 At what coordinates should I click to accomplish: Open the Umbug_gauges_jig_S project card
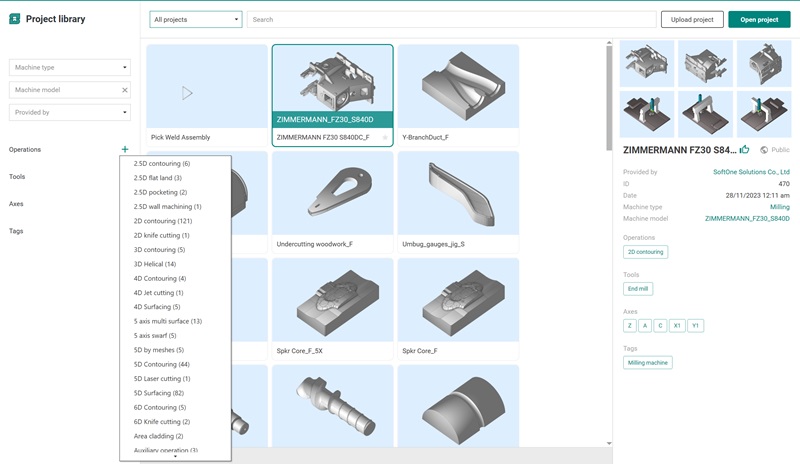coord(458,202)
